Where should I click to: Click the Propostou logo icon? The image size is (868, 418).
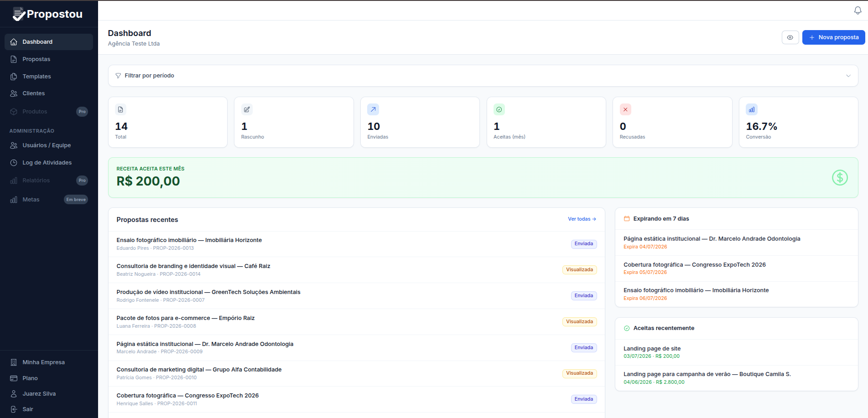click(x=19, y=14)
